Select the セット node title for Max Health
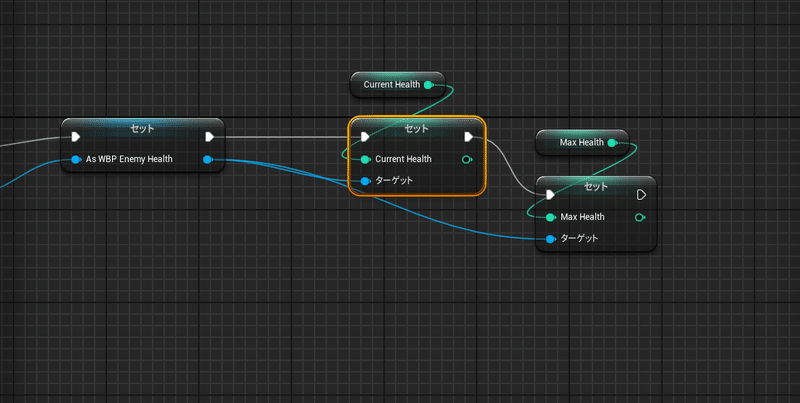Image resolution: width=800 pixels, height=403 pixels. click(x=595, y=186)
